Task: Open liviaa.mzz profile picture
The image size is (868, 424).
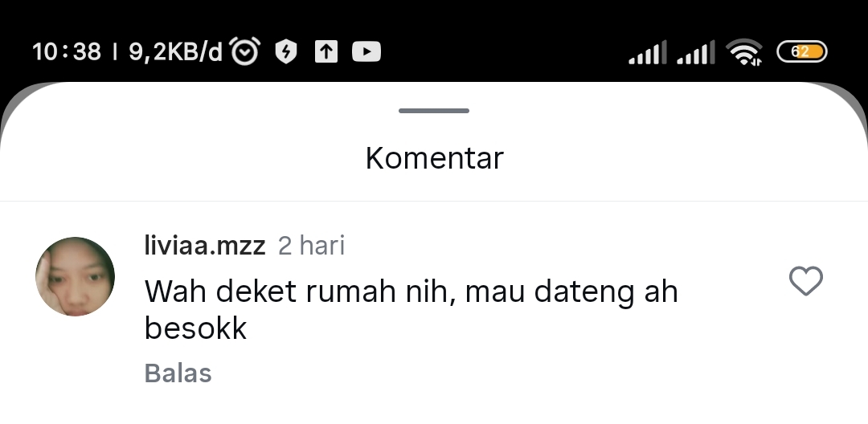Action: pos(76,276)
